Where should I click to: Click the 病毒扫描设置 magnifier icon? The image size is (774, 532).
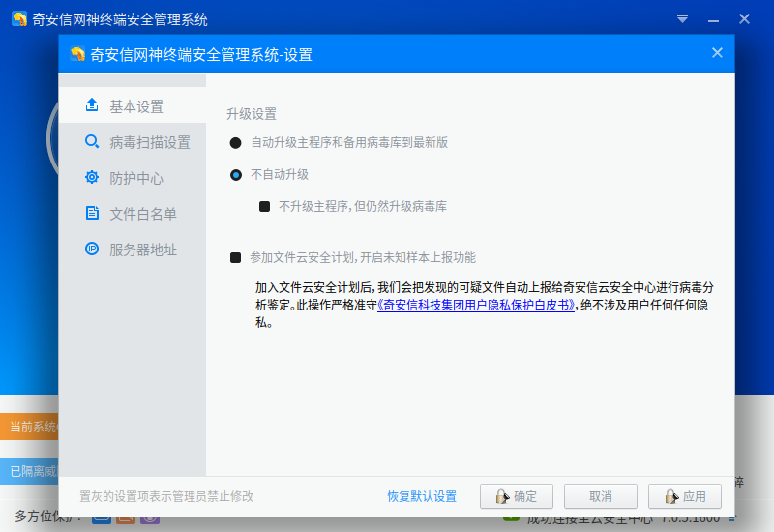pos(92,142)
